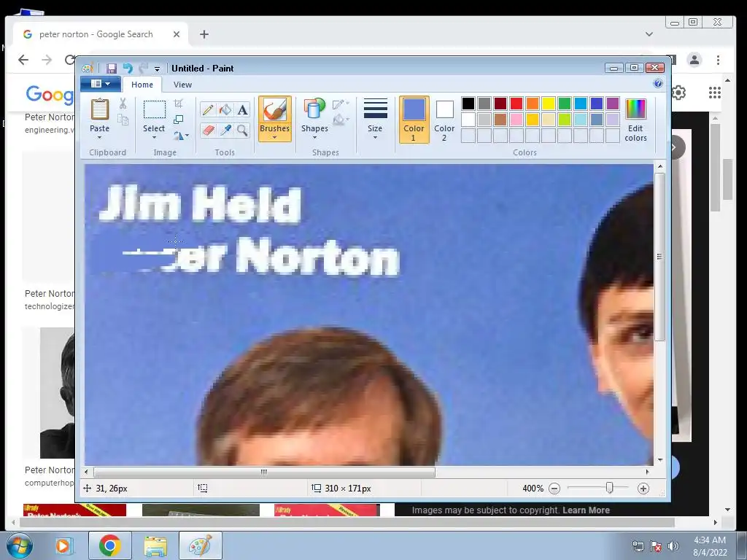The width and height of the screenshot is (747, 560).
Task: Click the rectangular Select tool icon
Action: (155, 109)
